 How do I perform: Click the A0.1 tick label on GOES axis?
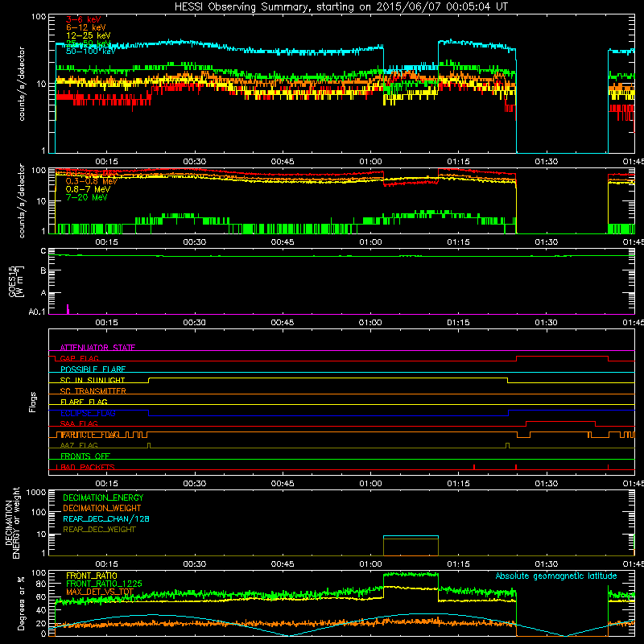[x=37, y=312]
